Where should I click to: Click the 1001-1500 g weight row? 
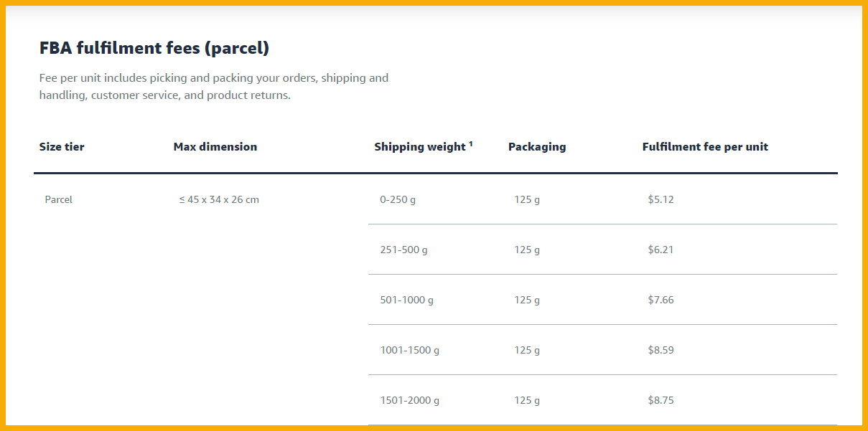pos(409,351)
